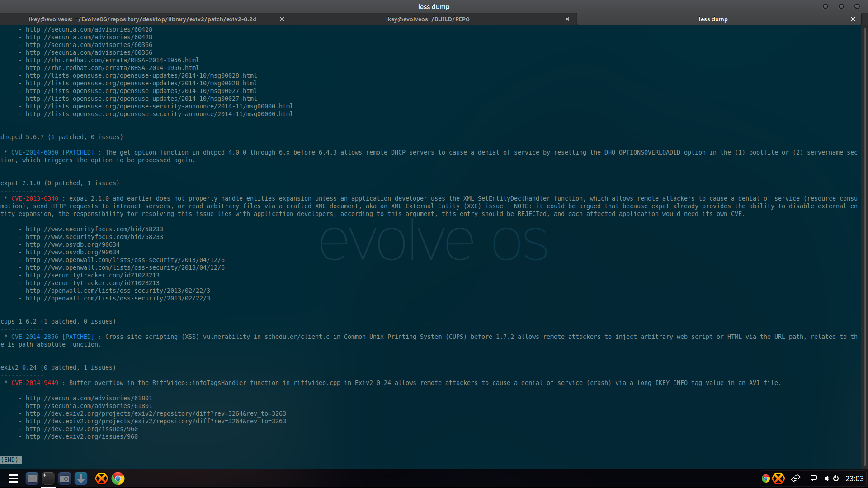Click the [PATCHED] tag beside CVE-2014-6060
This screenshot has width=868, height=488.
point(78,152)
